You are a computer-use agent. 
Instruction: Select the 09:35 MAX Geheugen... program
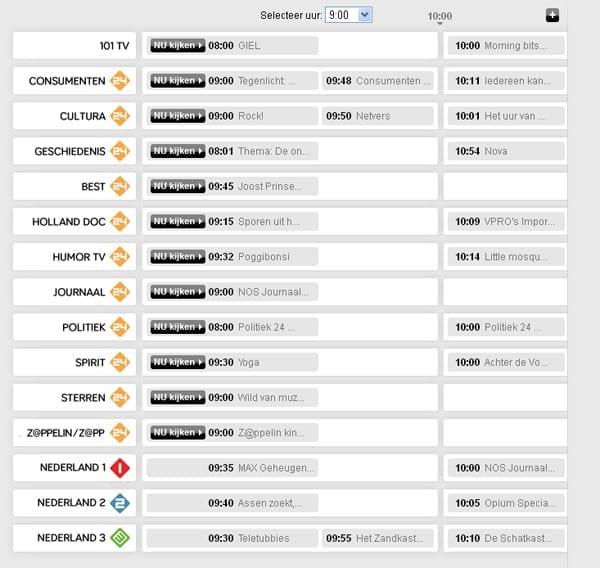(232, 468)
